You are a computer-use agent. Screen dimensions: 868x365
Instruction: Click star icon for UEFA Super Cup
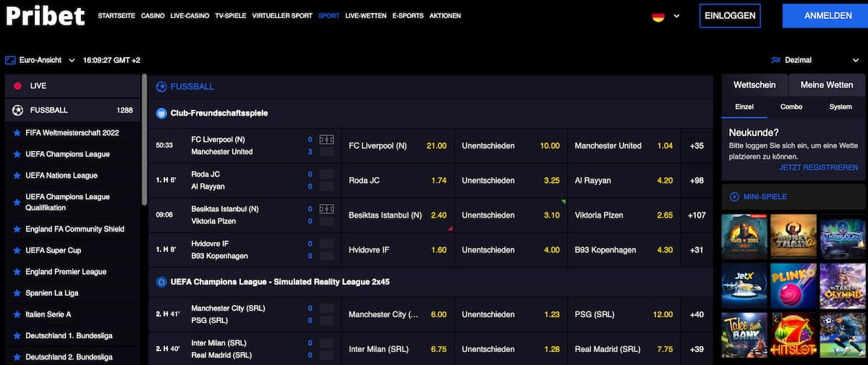click(17, 250)
